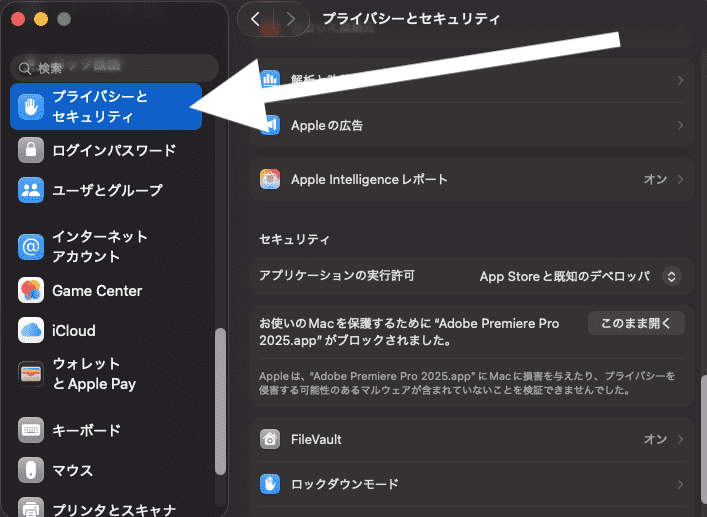The image size is (707, 517).
Task: Click the 検索 search field
Action: click(x=115, y=68)
